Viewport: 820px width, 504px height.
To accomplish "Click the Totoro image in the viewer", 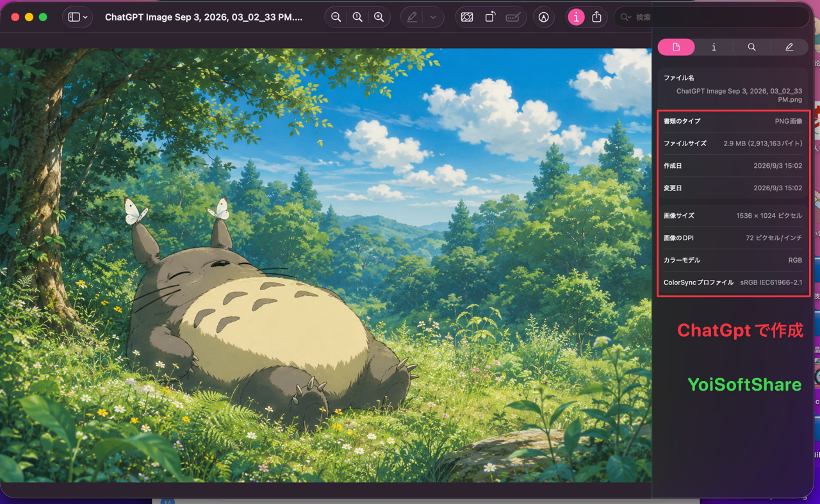I will click(325, 265).
